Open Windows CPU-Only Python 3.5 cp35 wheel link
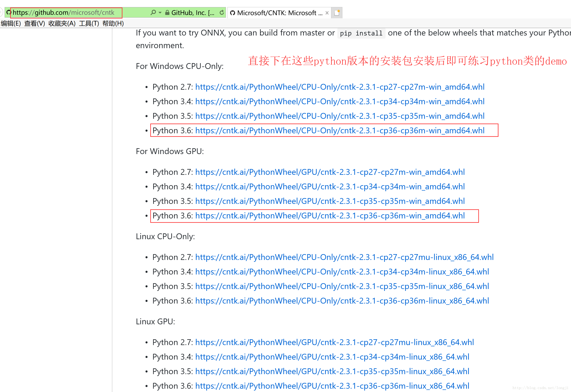The width and height of the screenshot is (571, 392). [x=340, y=116]
